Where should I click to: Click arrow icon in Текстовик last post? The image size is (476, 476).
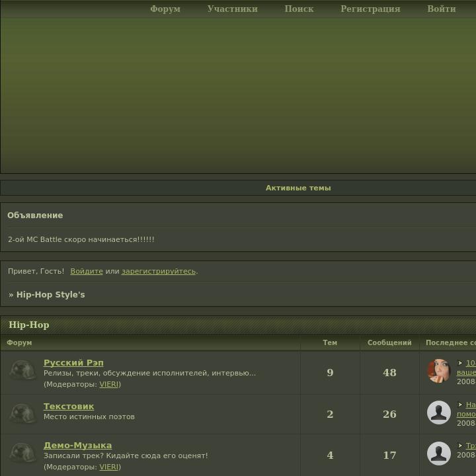pyautogui.click(x=460, y=405)
